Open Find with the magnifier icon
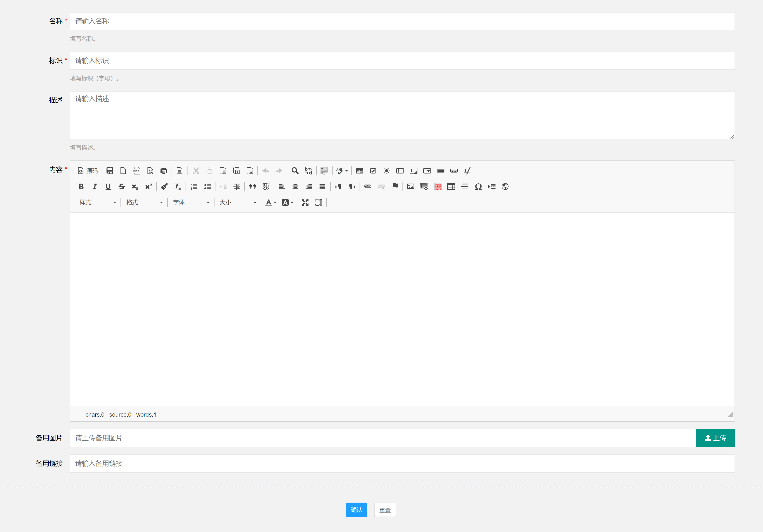The image size is (763, 532). pos(295,171)
